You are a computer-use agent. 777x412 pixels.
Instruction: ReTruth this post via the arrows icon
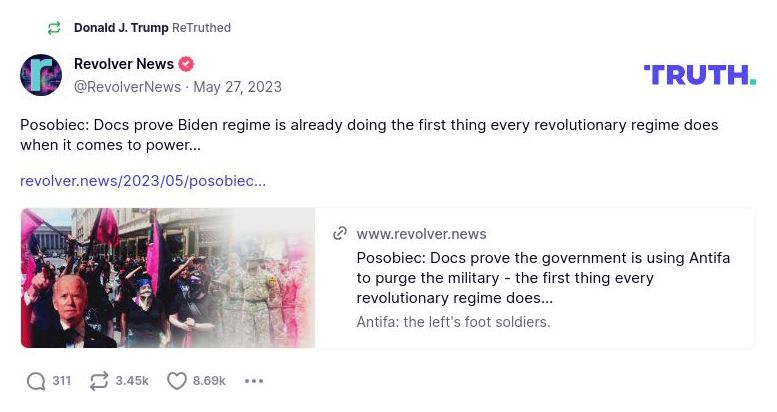pyautogui.click(x=99, y=381)
